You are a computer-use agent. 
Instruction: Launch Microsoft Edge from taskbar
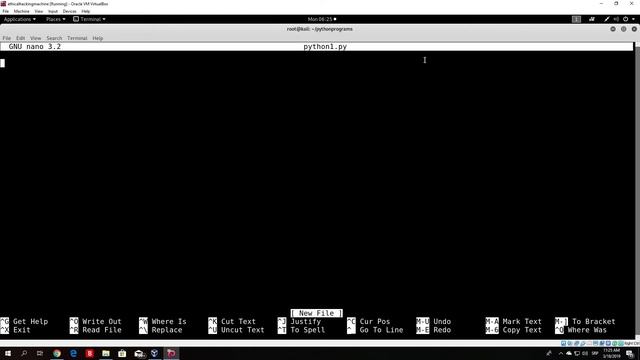pyautogui.click(x=73, y=353)
